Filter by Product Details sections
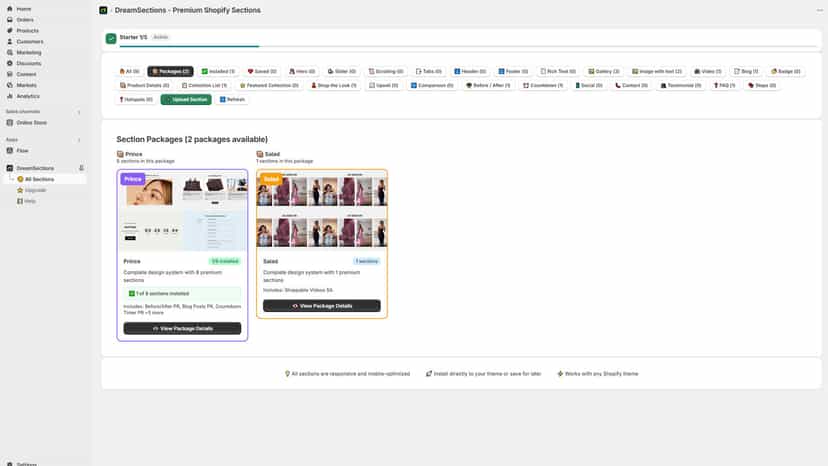The width and height of the screenshot is (828, 466). (x=145, y=86)
